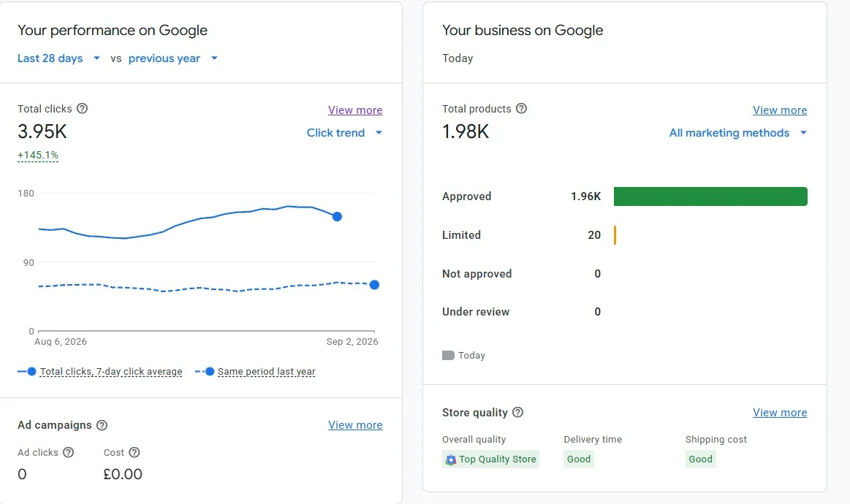Click the solid line end point marker
The image size is (850, 504).
(337, 217)
